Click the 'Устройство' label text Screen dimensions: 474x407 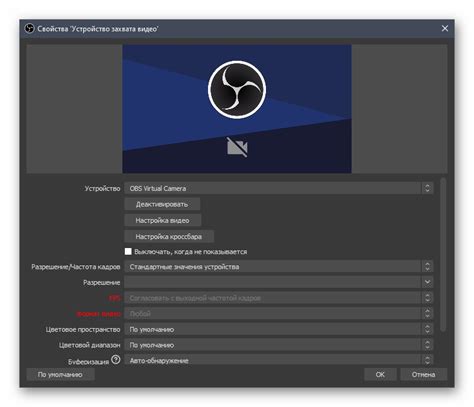tap(102, 188)
